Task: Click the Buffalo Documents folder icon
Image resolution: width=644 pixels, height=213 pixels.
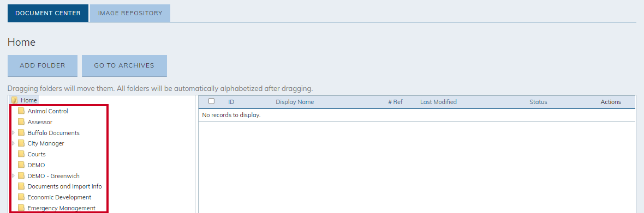Action: (x=21, y=133)
